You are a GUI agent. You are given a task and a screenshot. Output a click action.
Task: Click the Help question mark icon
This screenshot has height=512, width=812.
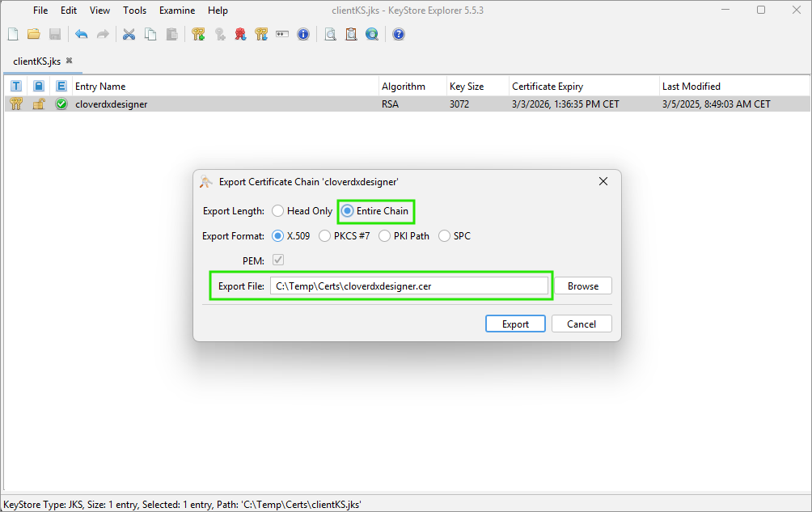398,34
